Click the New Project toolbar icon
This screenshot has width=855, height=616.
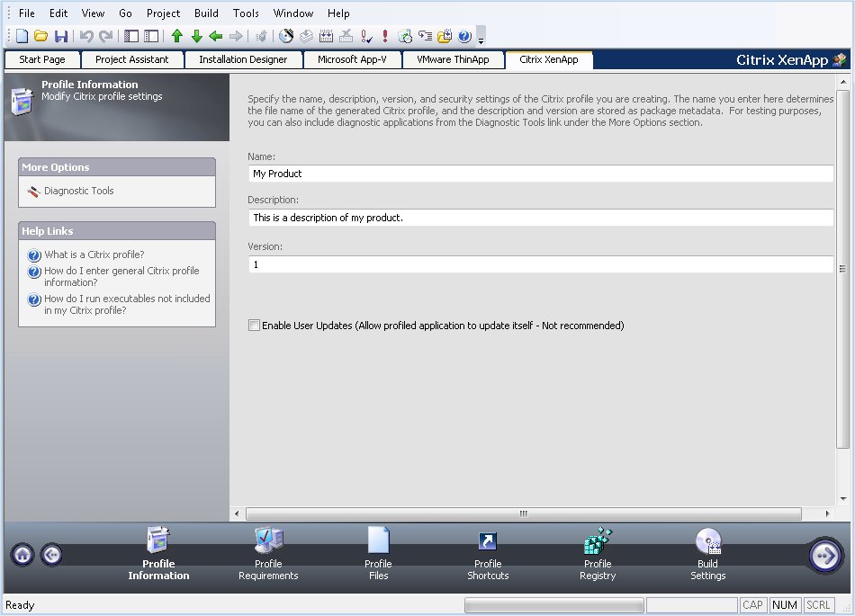click(22, 37)
